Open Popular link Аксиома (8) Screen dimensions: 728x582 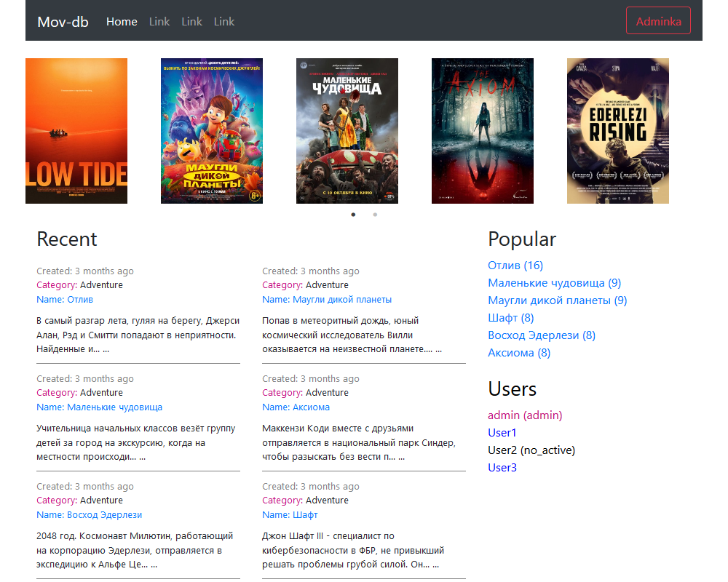(x=519, y=353)
